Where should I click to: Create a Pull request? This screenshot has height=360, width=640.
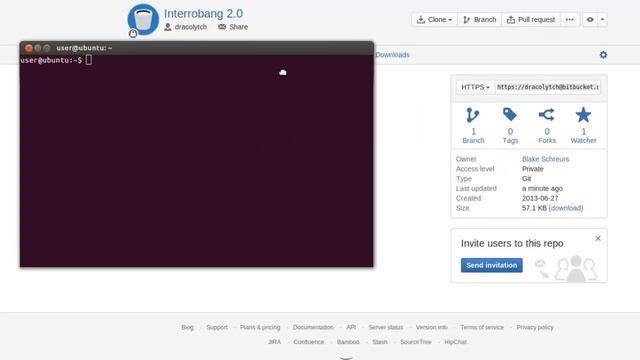point(531,20)
